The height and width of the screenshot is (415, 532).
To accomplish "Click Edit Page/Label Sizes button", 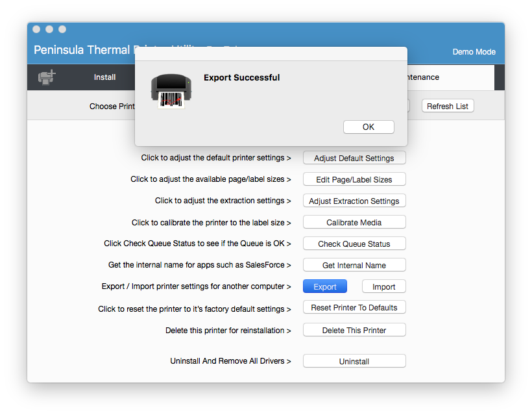I will (354, 179).
